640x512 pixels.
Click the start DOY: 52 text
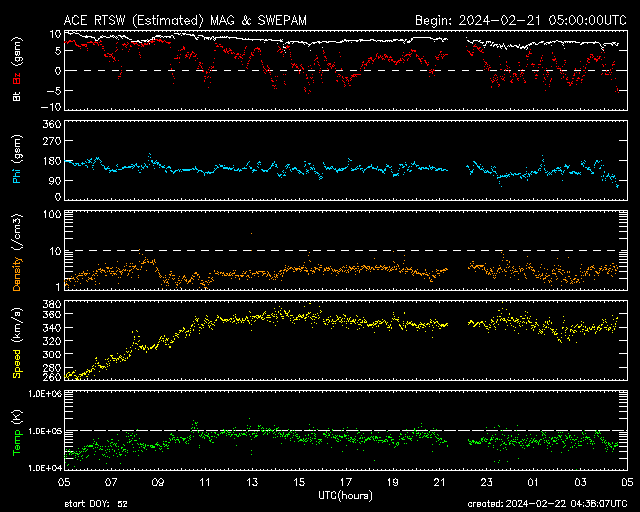98,504
